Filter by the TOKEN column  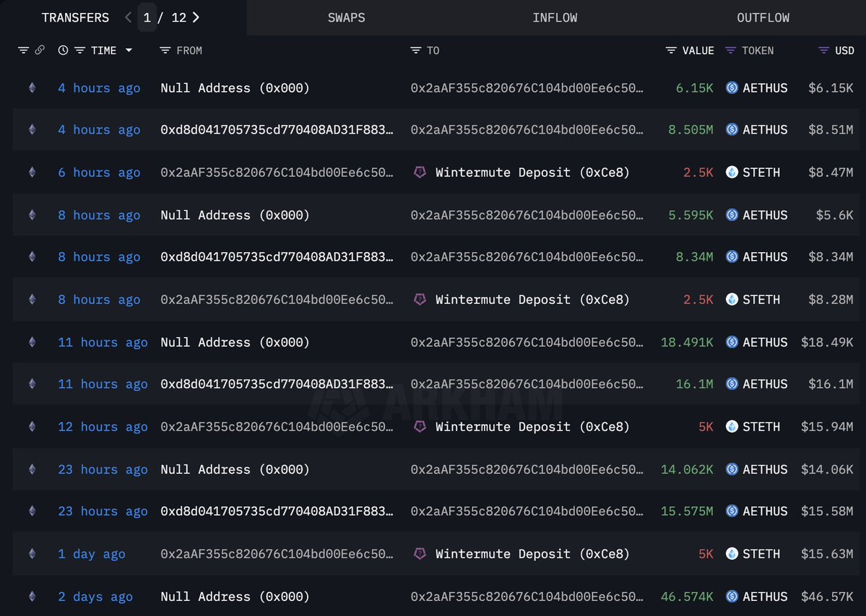point(730,51)
